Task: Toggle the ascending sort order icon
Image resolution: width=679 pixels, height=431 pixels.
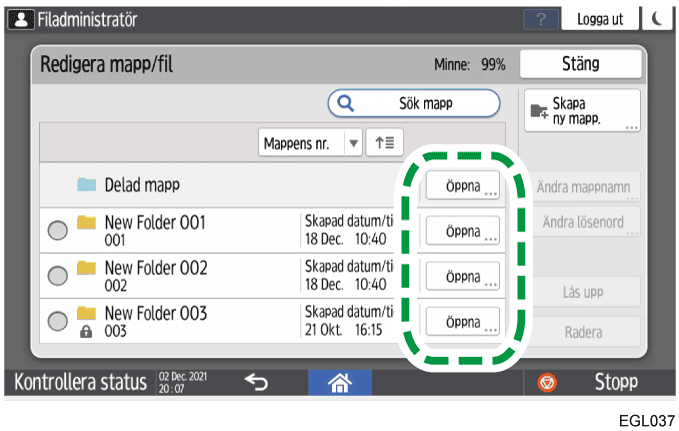Action: coord(383,143)
